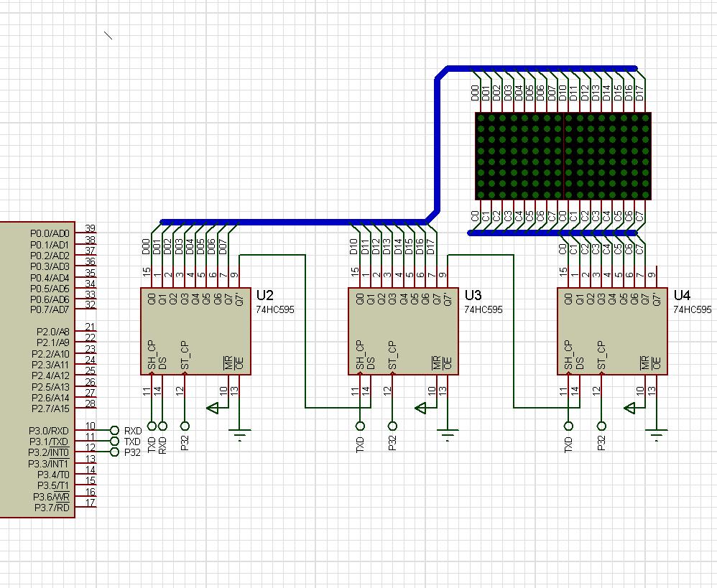This screenshot has height=588, width=717.
Task: Select the 74HC595 value label beside U4
Action: click(x=692, y=309)
